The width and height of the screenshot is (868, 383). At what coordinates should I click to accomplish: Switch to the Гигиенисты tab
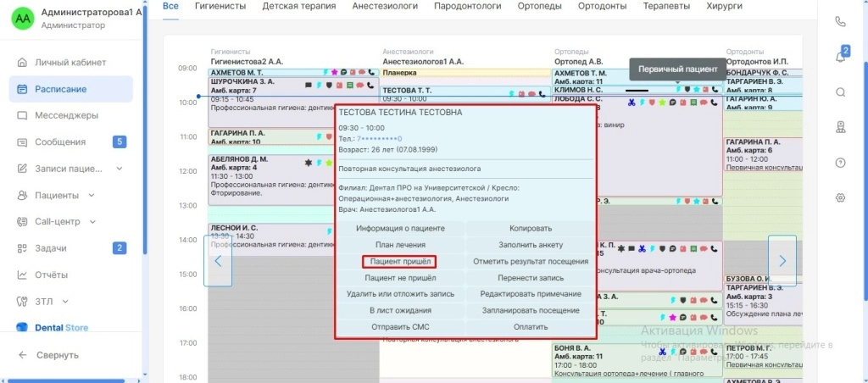220,7
